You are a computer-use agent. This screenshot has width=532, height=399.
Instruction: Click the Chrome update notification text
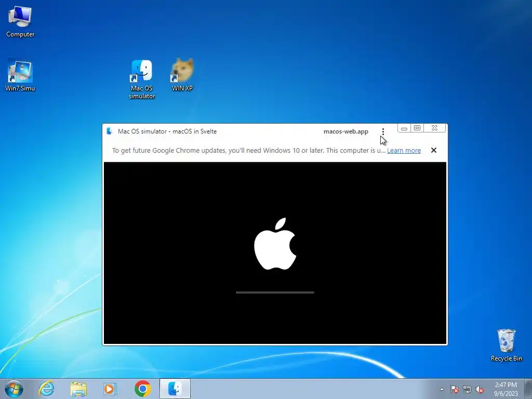pos(249,150)
